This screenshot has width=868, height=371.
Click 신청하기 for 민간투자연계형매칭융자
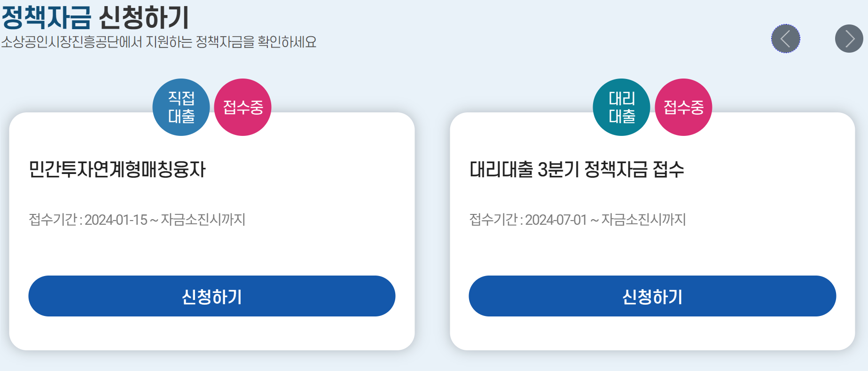pyautogui.click(x=212, y=296)
